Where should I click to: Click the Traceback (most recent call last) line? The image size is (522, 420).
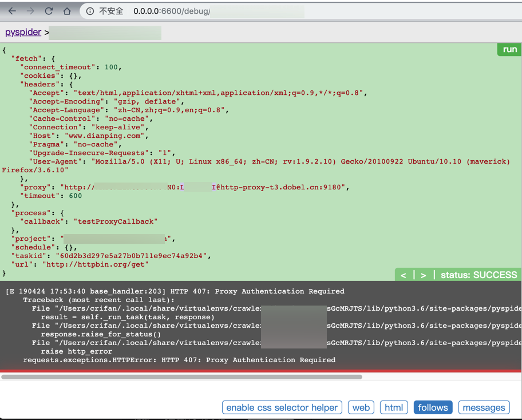pyautogui.click(x=98, y=300)
